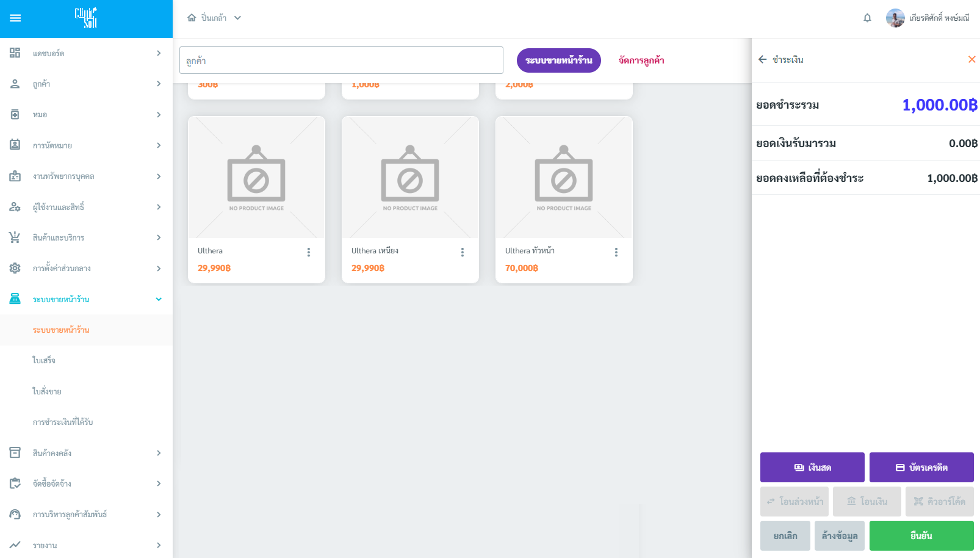The height and width of the screenshot is (558, 980).
Task: Open three-dot menu on Ulthera เหนียง card
Action: pyautogui.click(x=463, y=252)
